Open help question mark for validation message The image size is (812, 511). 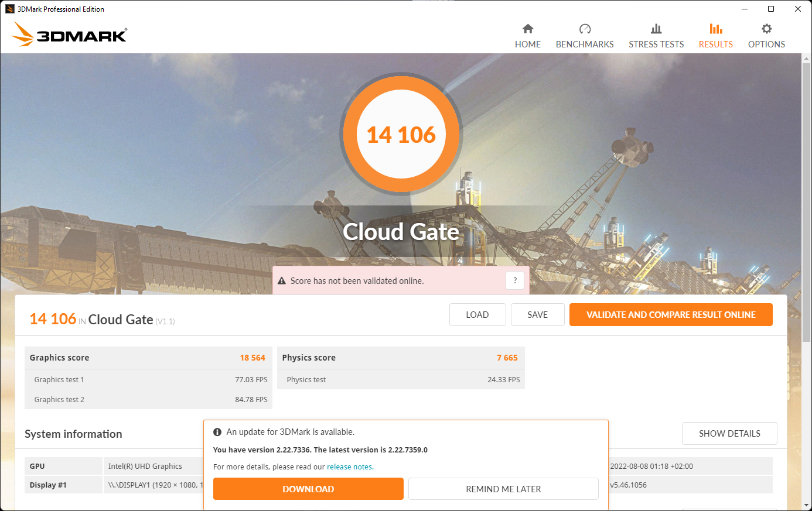[515, 280]
